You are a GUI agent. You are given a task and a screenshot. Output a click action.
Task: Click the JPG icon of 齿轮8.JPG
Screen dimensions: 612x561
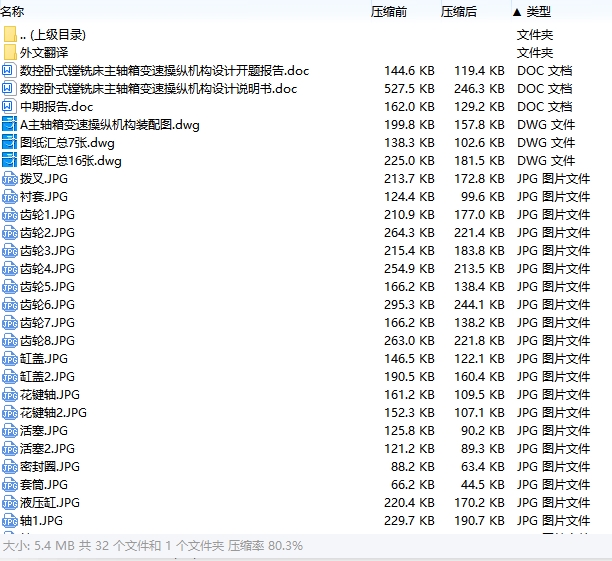pyautogui.click(x=10, y=341)
